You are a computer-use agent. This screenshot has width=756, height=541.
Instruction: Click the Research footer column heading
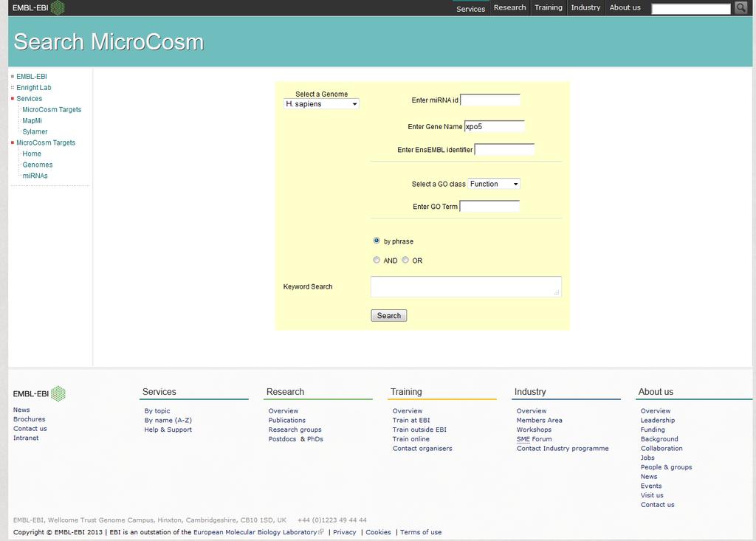click(285, 391)
